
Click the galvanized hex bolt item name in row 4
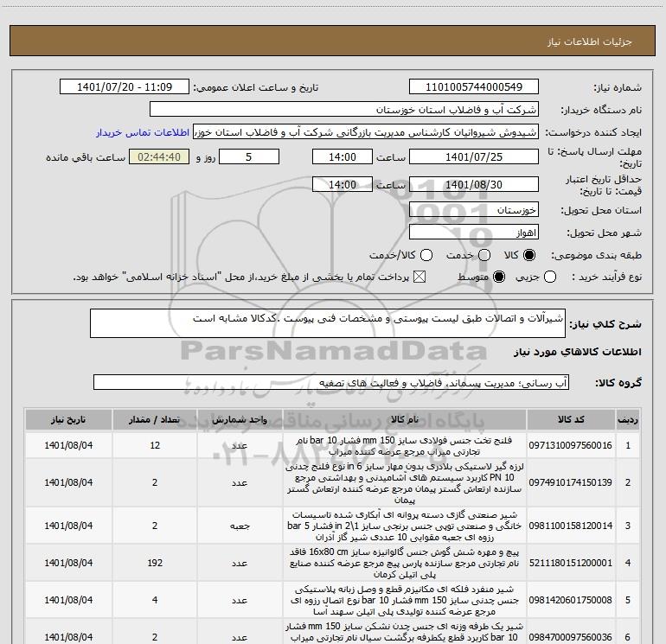pos(405,564)
